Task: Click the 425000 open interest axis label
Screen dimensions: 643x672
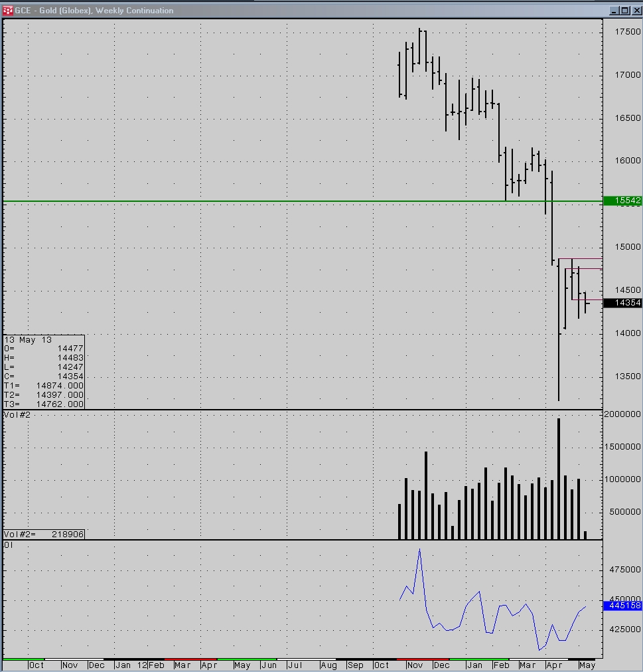Action: [x=625, y=629]
